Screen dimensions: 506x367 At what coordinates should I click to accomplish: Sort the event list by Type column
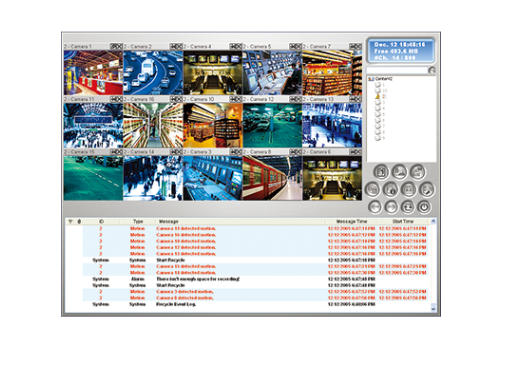[138, 221]
